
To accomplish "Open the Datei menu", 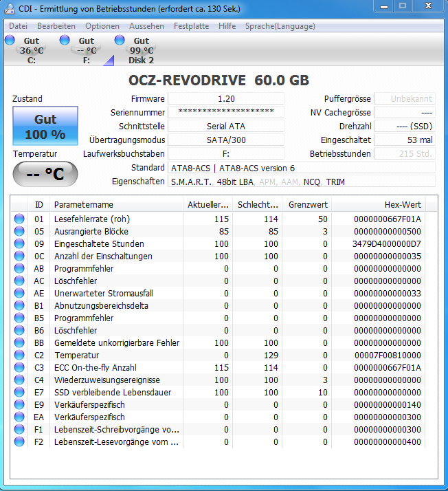I will coord(18,26).
